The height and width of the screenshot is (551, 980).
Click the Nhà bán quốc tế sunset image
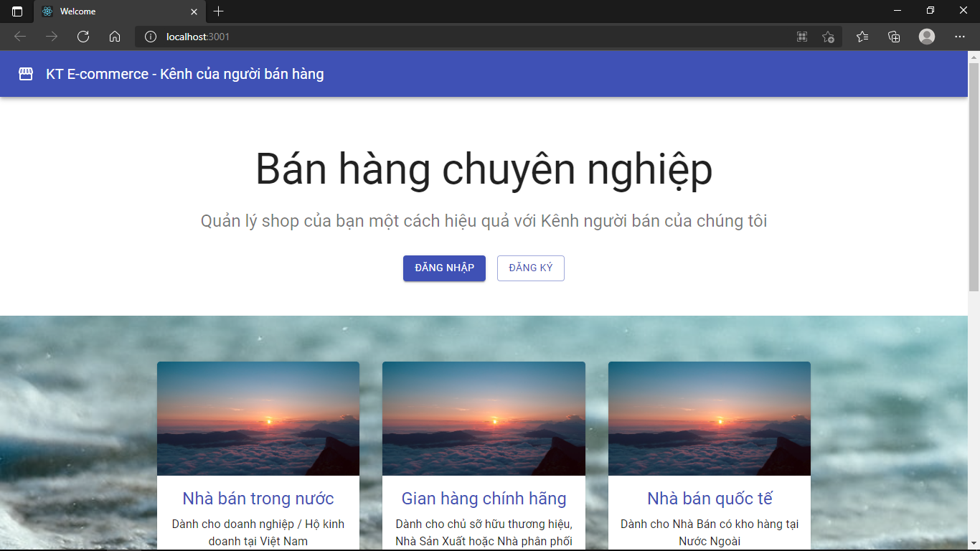click(709, 418)
